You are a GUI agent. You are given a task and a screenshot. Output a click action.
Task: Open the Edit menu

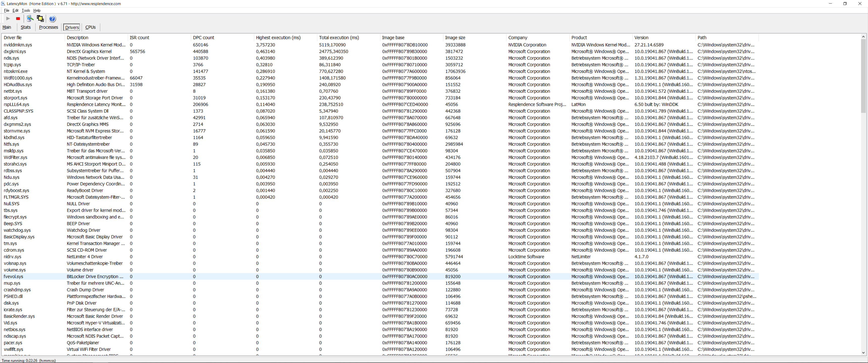15,10
